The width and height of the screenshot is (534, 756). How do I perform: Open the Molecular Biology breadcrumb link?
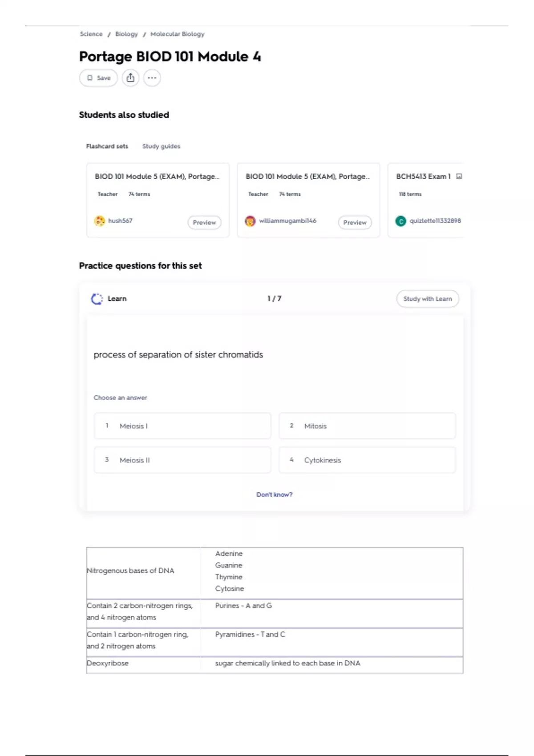click(177, 34)
